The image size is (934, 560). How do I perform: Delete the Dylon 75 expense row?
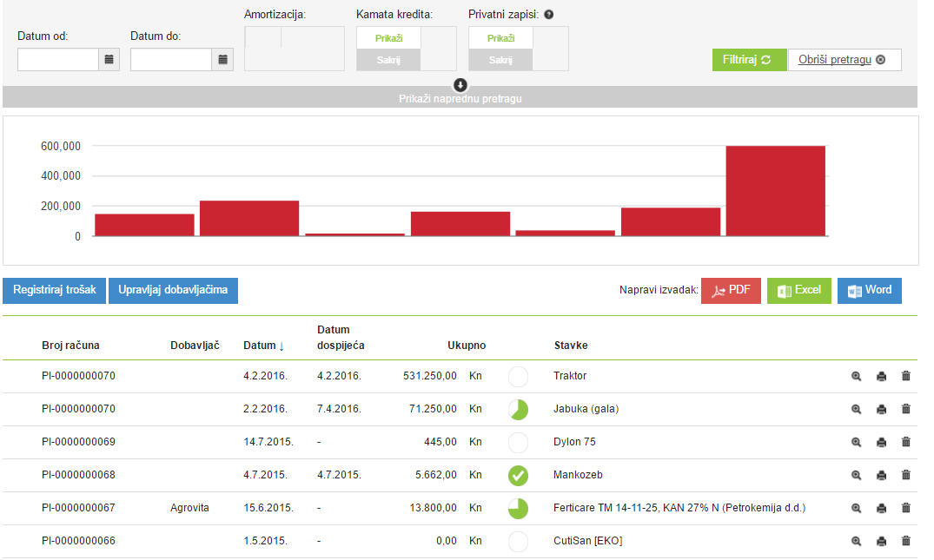pos(906,442)
